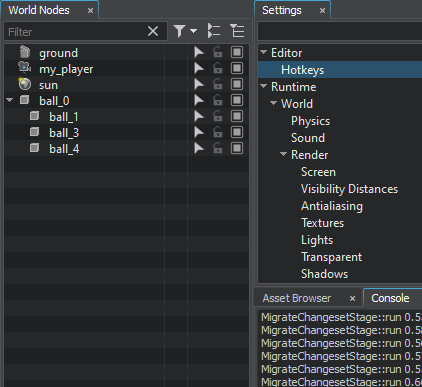Click the lock icon for ball_3

point(218,132)
